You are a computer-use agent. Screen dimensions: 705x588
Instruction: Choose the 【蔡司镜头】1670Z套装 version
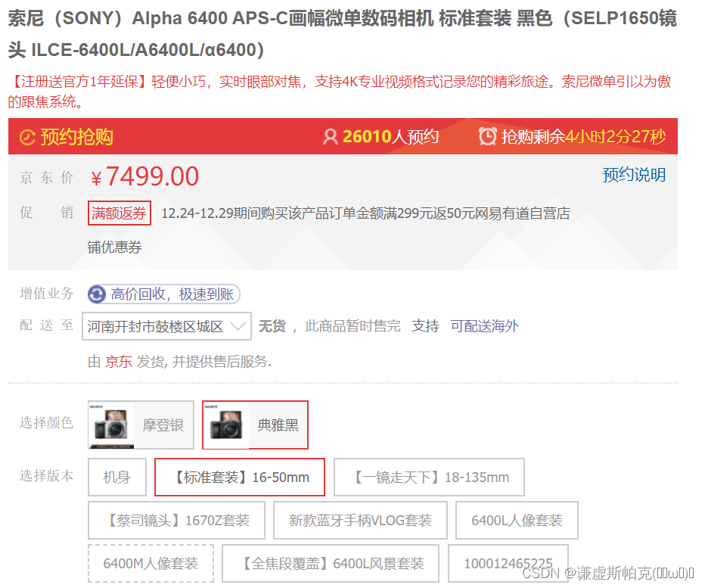coord(176,521)
